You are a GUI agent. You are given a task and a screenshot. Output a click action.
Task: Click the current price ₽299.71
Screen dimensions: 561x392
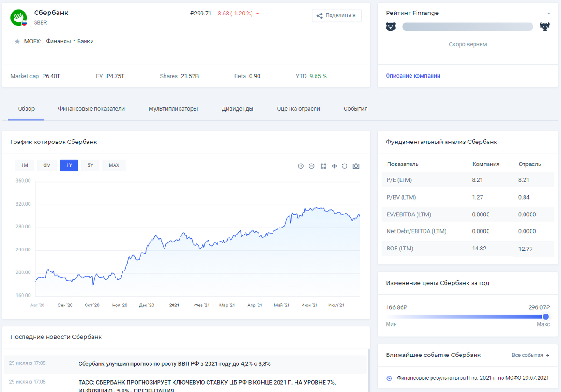point(201,14)
